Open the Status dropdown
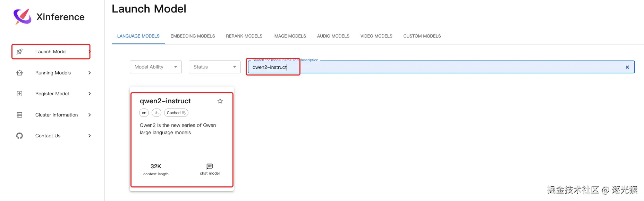 pos(215,67)
